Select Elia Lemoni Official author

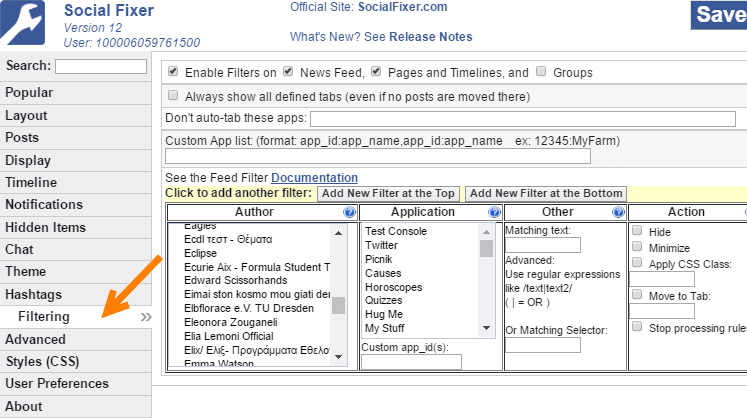[229, 336]
